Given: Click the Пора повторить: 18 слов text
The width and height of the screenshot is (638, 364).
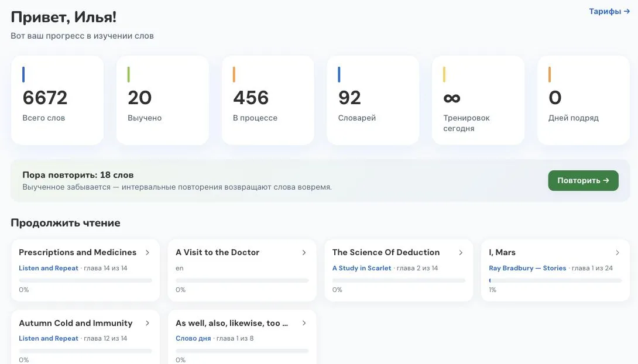Looking at the screenshot, I should 78,175.
